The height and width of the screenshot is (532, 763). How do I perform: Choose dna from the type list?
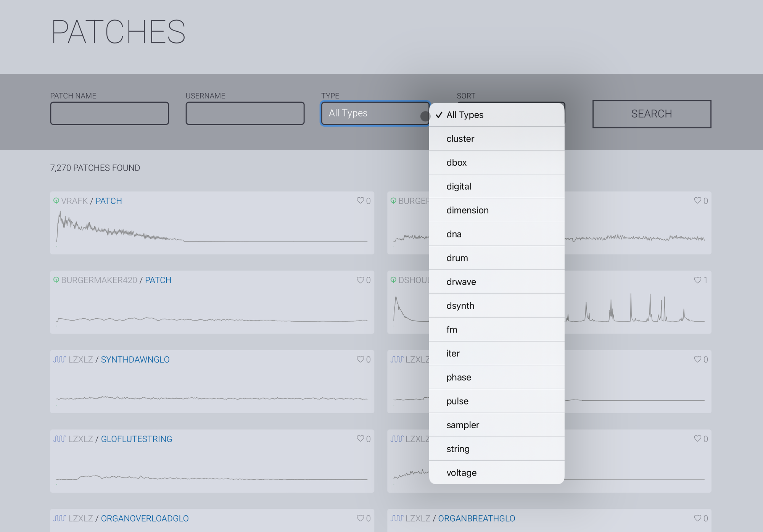pyautogui.click(x=497, y=234)
